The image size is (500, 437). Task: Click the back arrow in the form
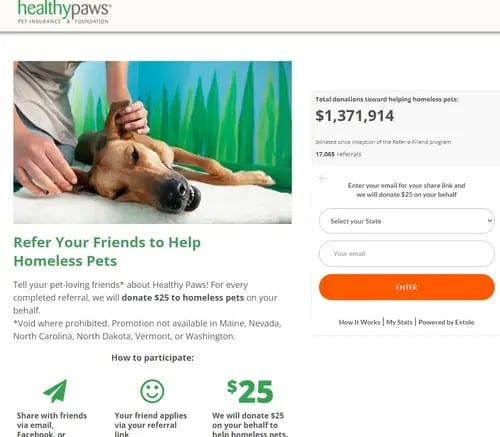[323, 179]
